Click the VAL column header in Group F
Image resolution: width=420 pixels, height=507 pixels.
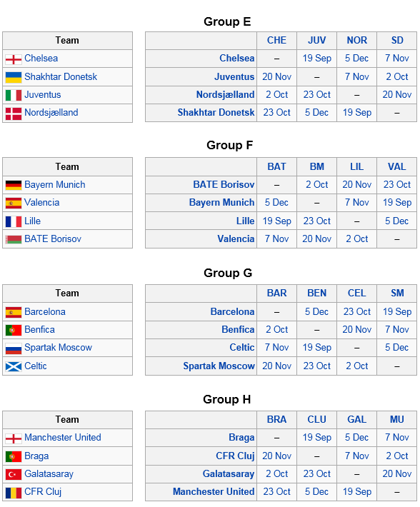tap(396, 167)
